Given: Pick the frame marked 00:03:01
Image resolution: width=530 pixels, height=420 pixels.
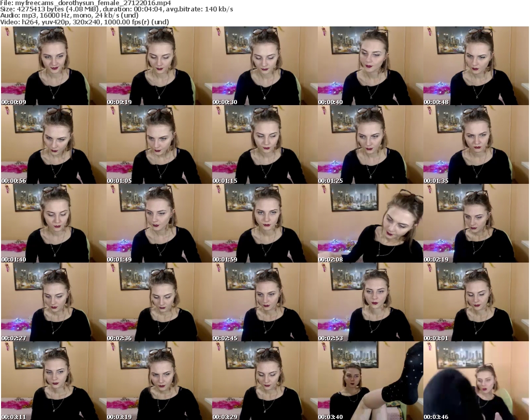Looking at the screenshot, I should click(x=476, y=302).
